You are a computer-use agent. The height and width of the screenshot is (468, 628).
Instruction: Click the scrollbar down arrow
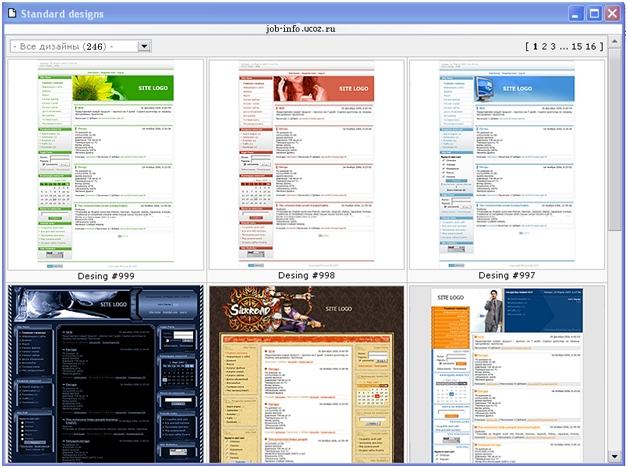coord(614,456)
